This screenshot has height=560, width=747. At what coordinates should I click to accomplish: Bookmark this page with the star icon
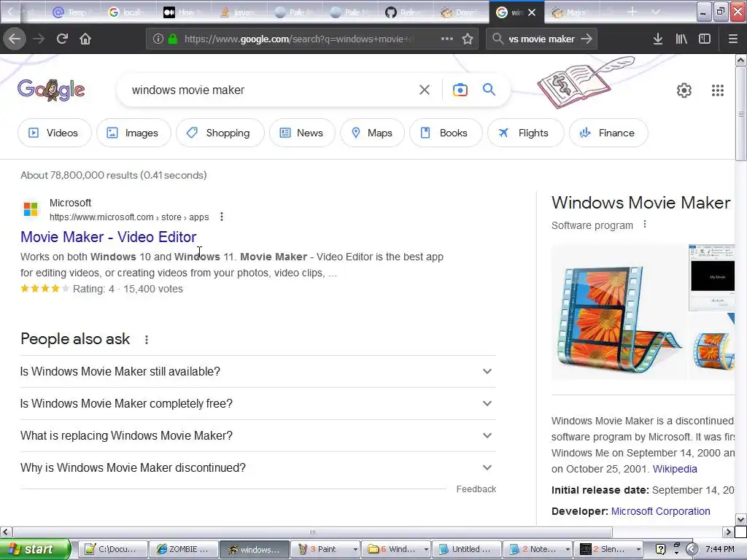(x=468, y=39)
